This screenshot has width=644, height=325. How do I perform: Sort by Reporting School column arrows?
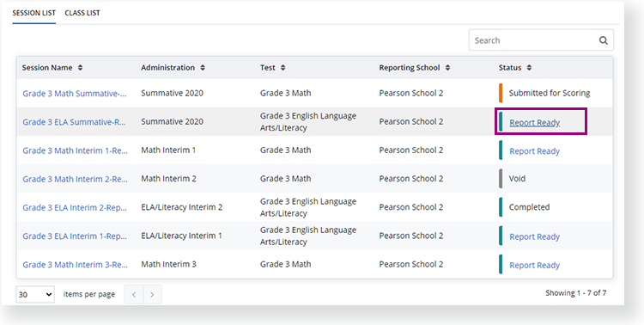tap(447, 67)
